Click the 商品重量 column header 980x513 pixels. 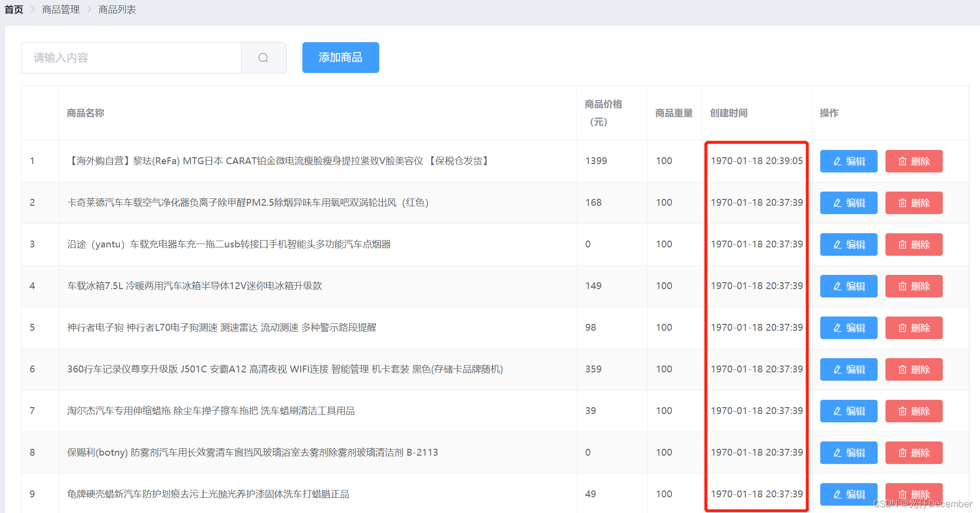click(674, 113)
